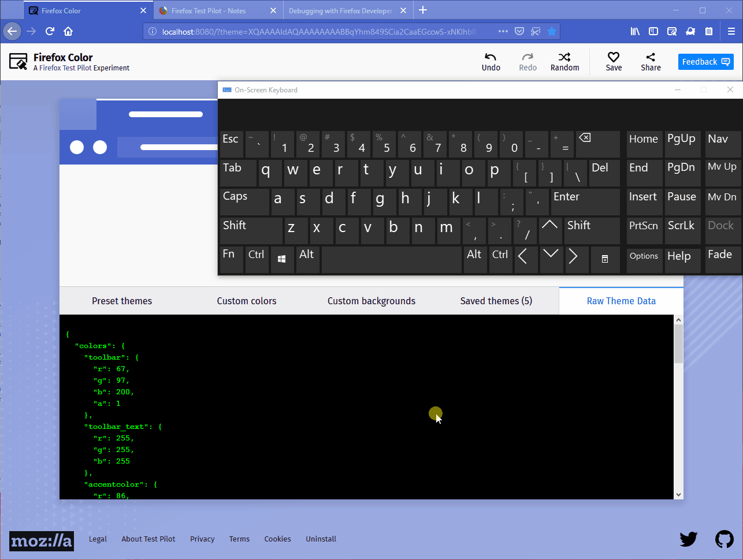The height and width of the screenshot is (560, 743).
Task: Click the "accentcolor": { line
Action: pos(121,484)
